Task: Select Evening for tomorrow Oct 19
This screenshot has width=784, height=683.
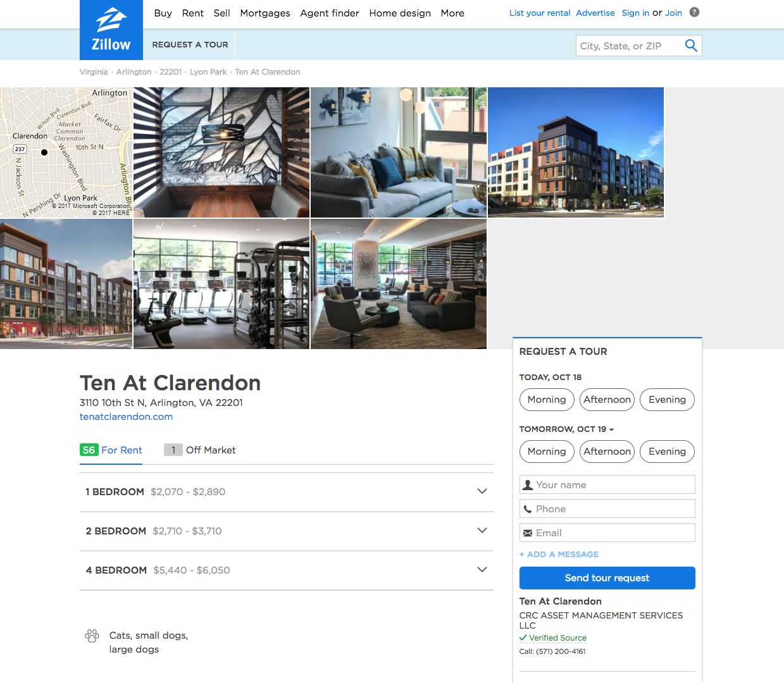Action: pos(667,452)
